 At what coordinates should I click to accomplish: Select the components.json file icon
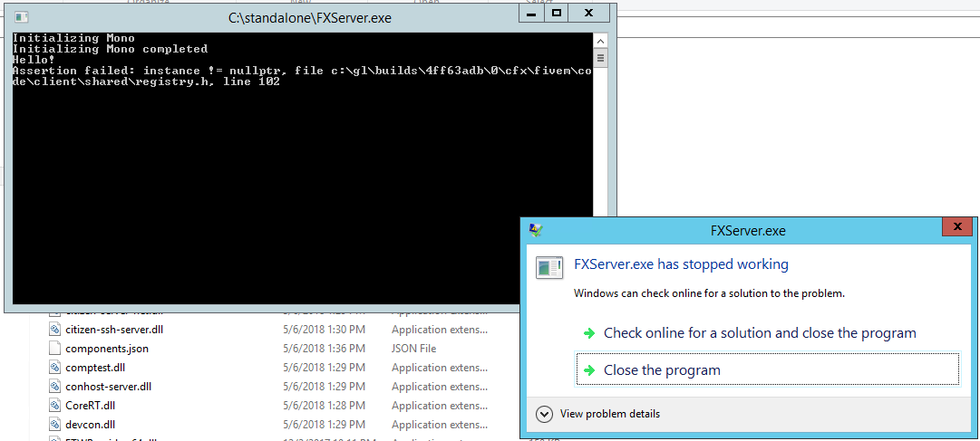click(55, 349)
